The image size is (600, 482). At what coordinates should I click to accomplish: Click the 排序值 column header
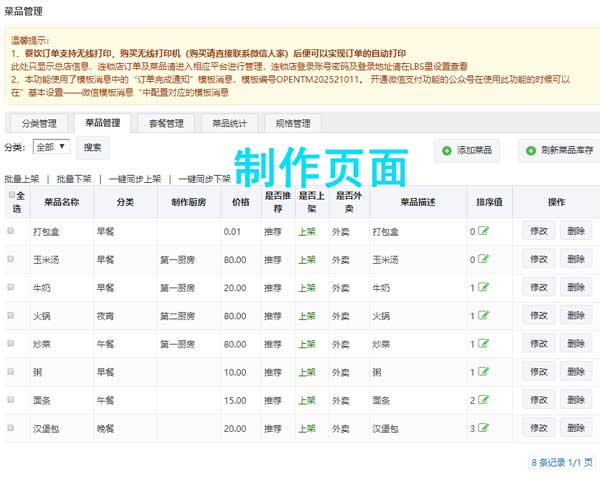click(489, 202)
